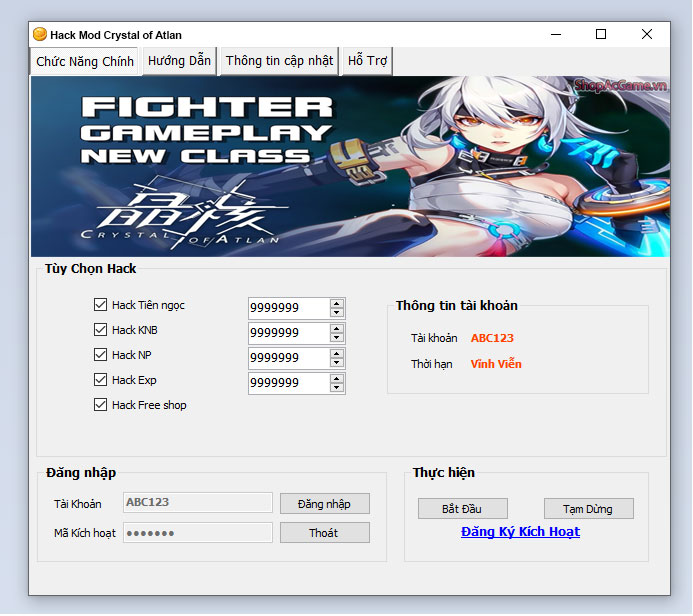The height and width of the screenshot is (616, 693).
Task: Increase Hack NP value with up arrow
Action: pos(337,354)
